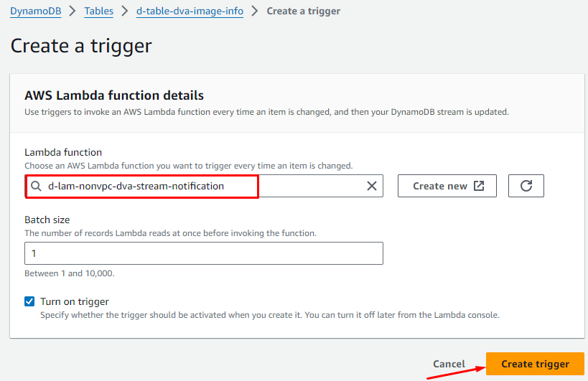
Task: Cancel trigger creation
Action: 449,364
